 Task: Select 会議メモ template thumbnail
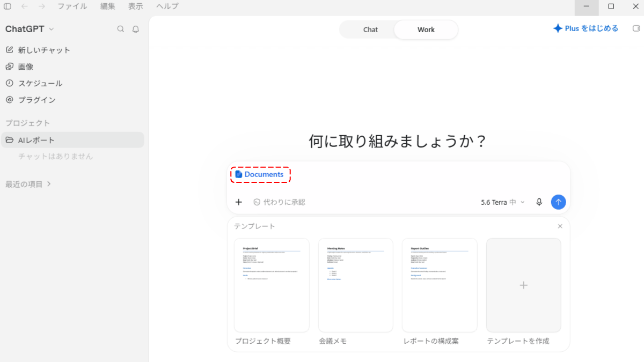click(356, 285)
